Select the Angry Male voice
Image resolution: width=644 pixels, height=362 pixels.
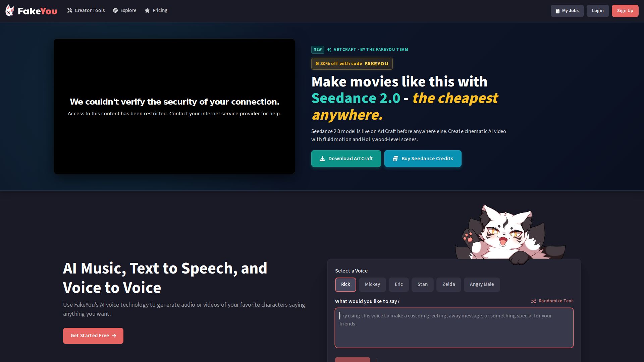click(482, 285)
